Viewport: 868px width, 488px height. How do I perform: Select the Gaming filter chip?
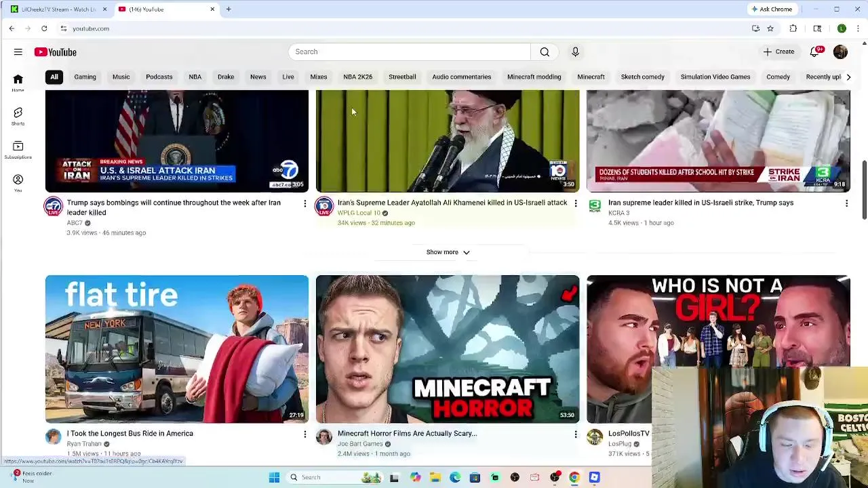click(85, 77)
